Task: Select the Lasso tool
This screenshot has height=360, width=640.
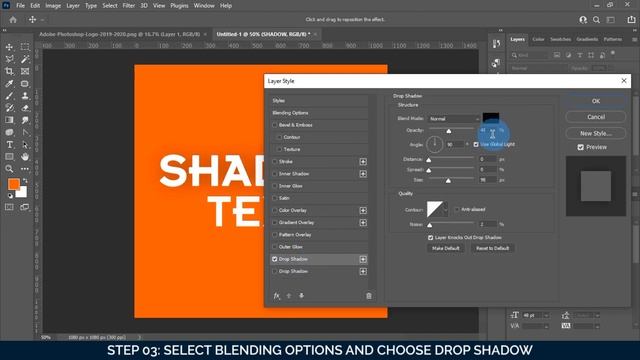Action: click(x=9, y=60)
